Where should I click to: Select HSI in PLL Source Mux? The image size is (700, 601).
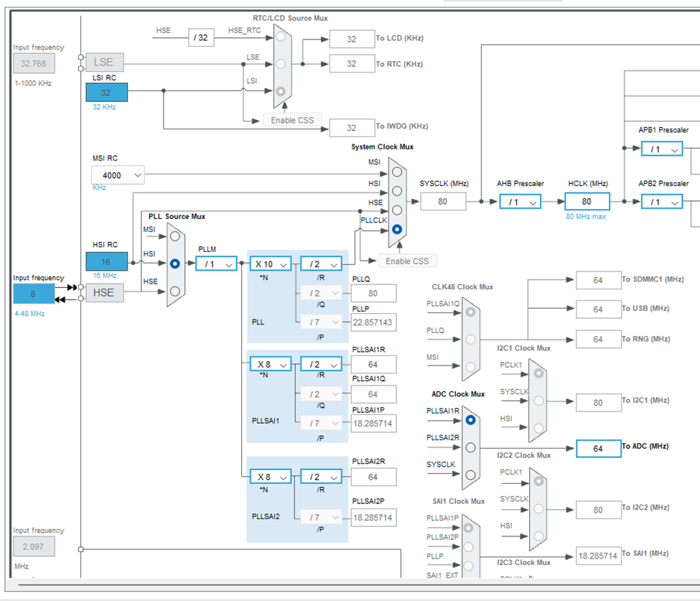pos(175,264)
